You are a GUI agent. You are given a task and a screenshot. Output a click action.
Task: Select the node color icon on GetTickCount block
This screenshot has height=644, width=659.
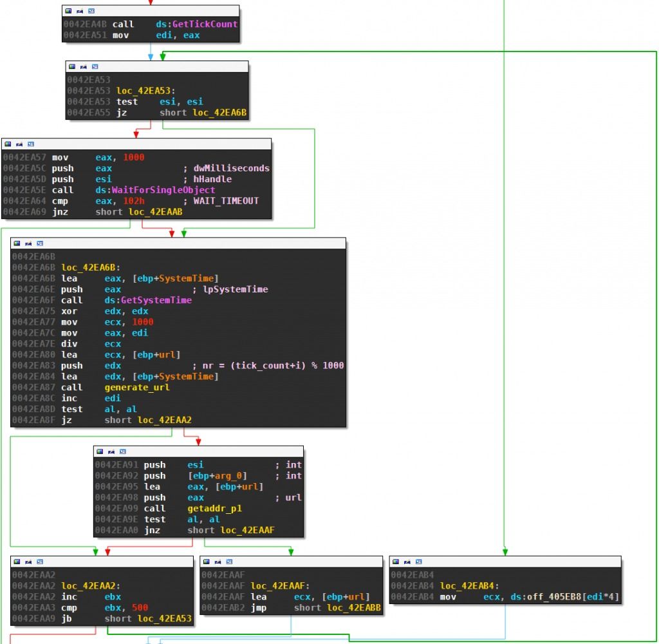[68, 12]
